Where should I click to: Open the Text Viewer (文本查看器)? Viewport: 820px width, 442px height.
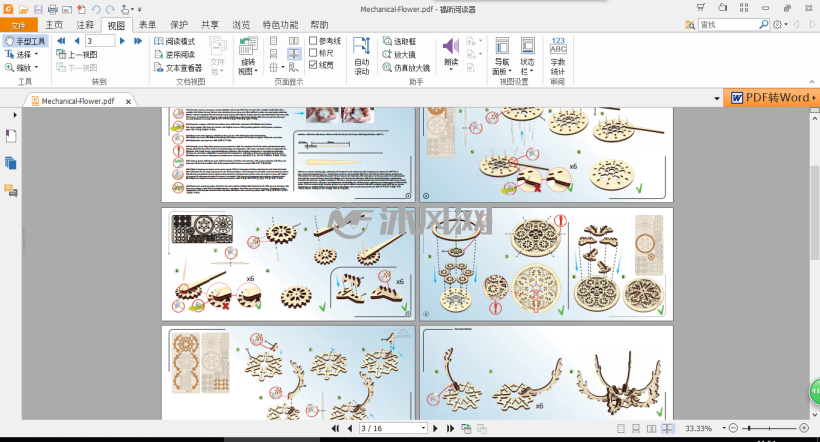tap(178, 67)
